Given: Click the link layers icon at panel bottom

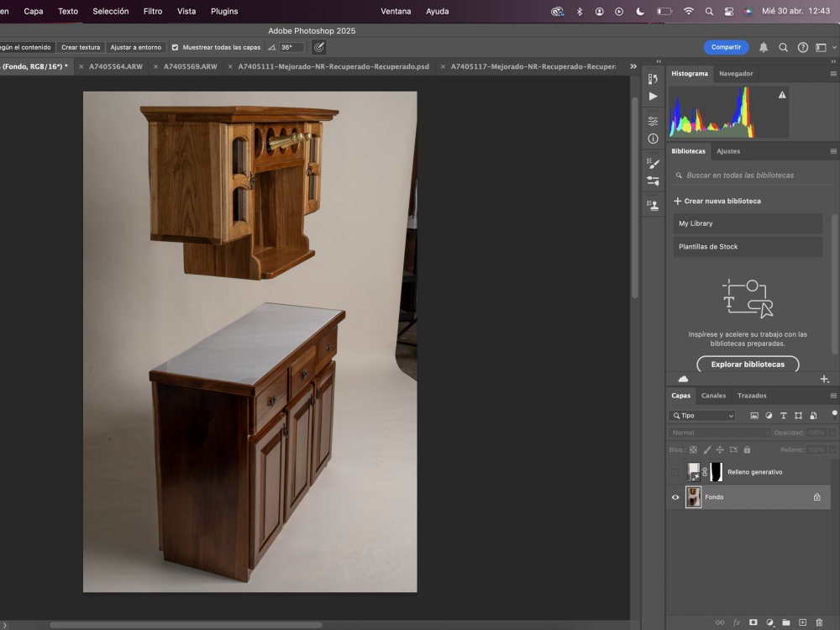Looking at the screenshot, I should (720, 622).
